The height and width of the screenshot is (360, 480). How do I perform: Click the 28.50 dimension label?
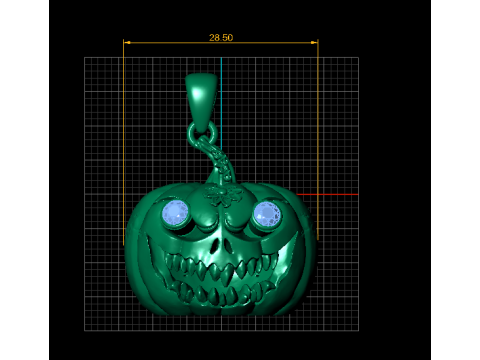221,38
